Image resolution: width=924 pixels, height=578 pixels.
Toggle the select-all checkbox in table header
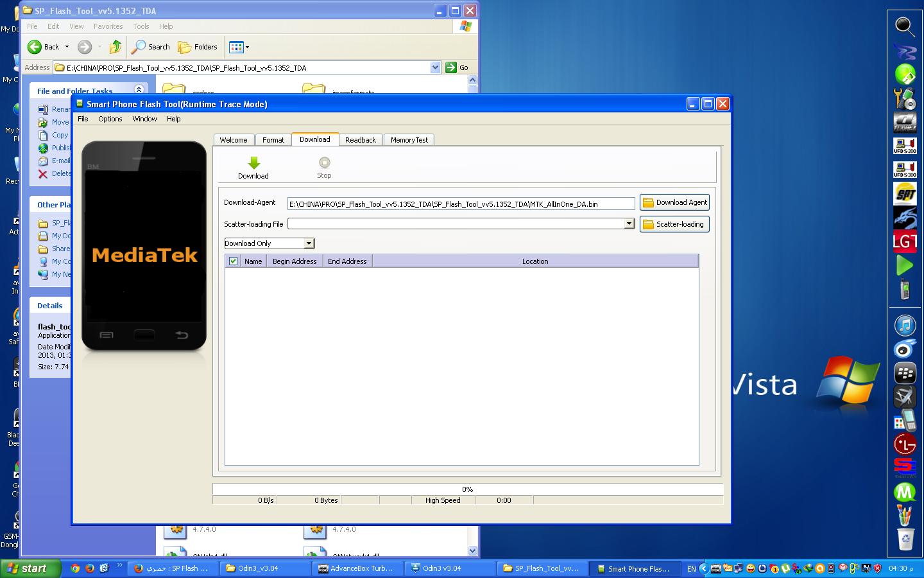pos(233,261)
